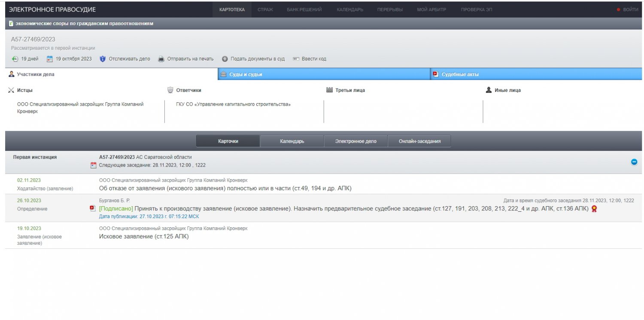Select the Карточки view button
The width and height of the screenshot is (644, 320).
point(228,141)
